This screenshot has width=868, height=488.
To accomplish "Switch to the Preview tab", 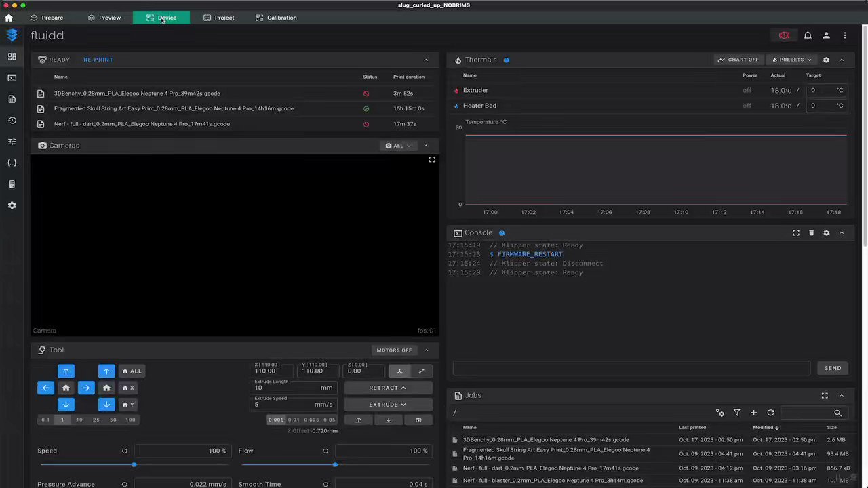I will tap(104, 18).
